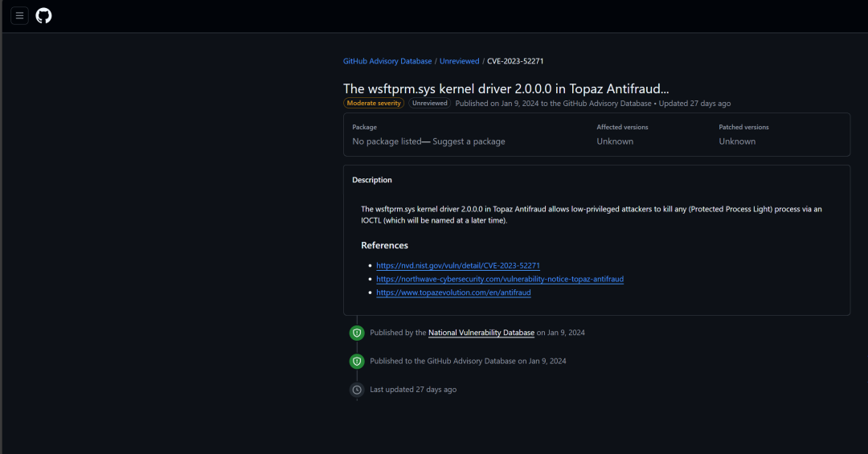Click the Suggest a package link
The height and width of the screenshot is (454, 868).
click(x=469, y=141)
